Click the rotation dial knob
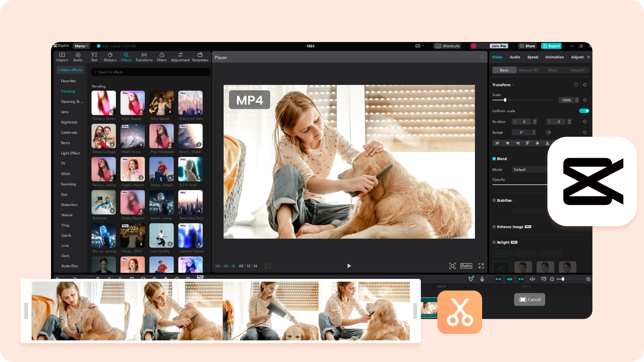Screen dimensions: 644x362 548,132
